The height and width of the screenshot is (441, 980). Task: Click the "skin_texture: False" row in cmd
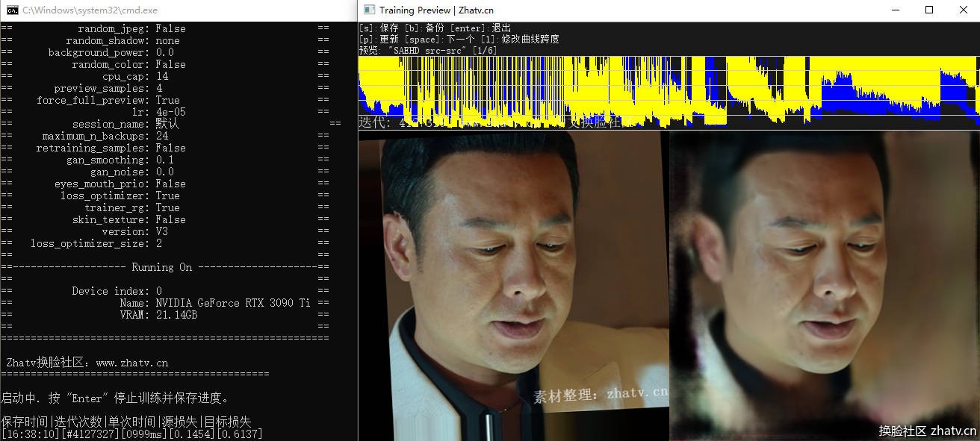click(164, 219)
